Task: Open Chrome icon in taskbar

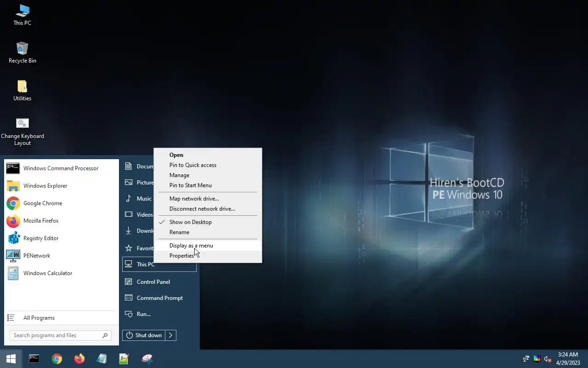Action: click(x=57, y=359)
